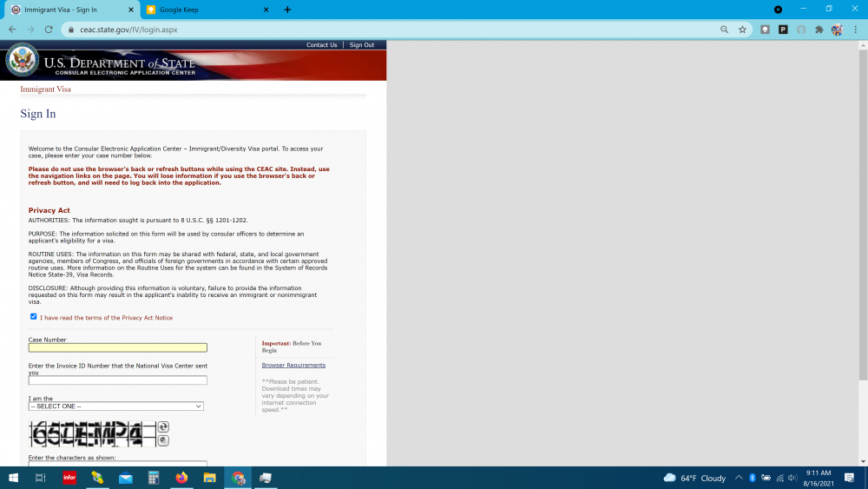The height and width of the screenshot is (489, 868).
Task: Open a new browser tab
Action: tap(287, 10)
